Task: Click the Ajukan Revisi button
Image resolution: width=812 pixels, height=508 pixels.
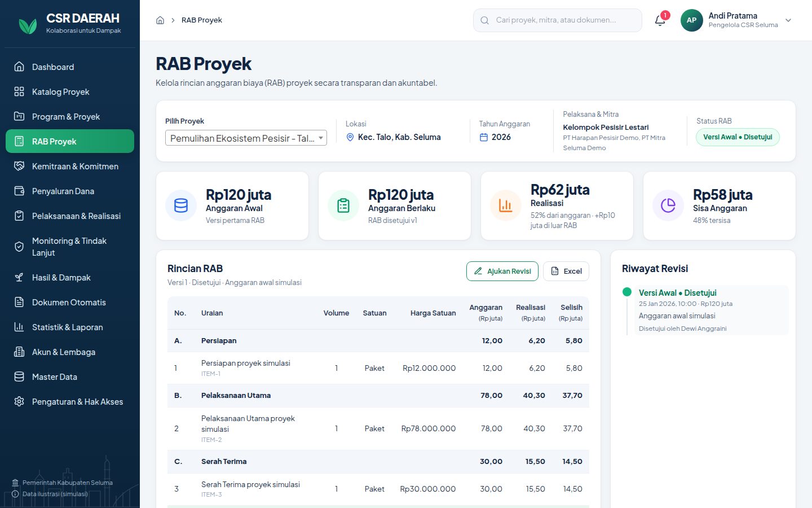Action: pos(502,271)
